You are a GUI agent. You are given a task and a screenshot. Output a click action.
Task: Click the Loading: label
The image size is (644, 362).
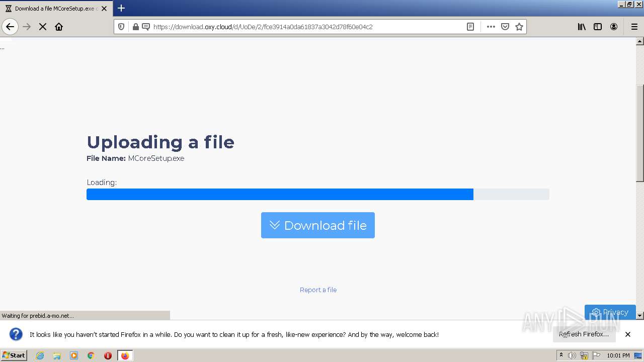(x=102, y=183)
